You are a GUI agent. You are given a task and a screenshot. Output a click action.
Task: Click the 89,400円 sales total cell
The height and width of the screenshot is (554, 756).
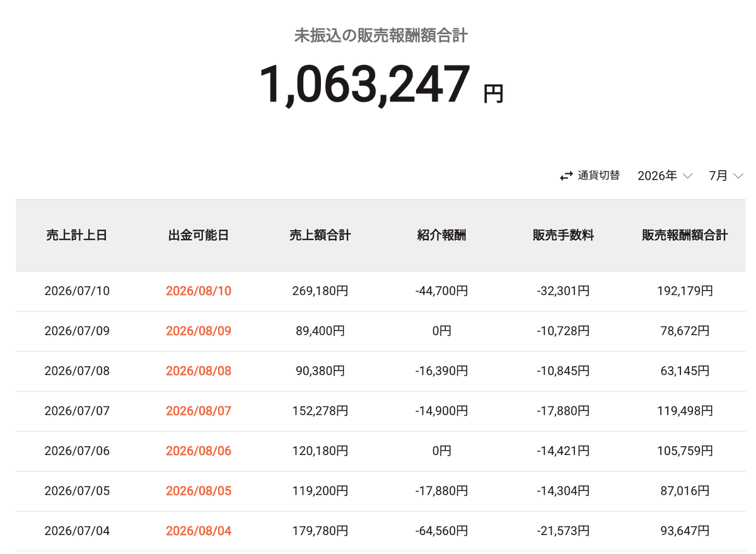pyautogui.click(x=320, y=331)
